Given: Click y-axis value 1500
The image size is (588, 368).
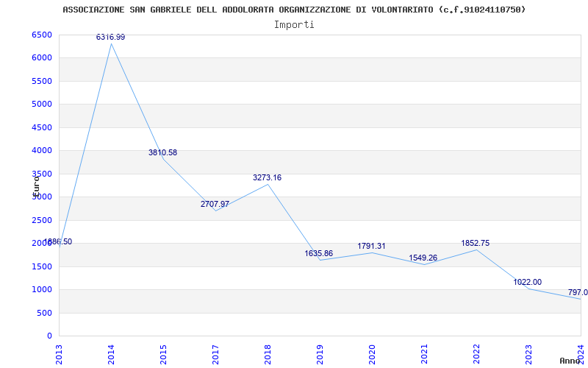Looking at the screenshot, I should tap(42, 266).
